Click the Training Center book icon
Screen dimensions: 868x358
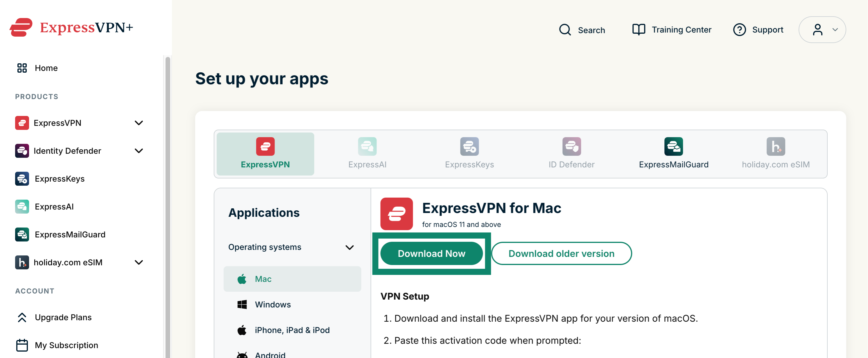tap(639, 30)
